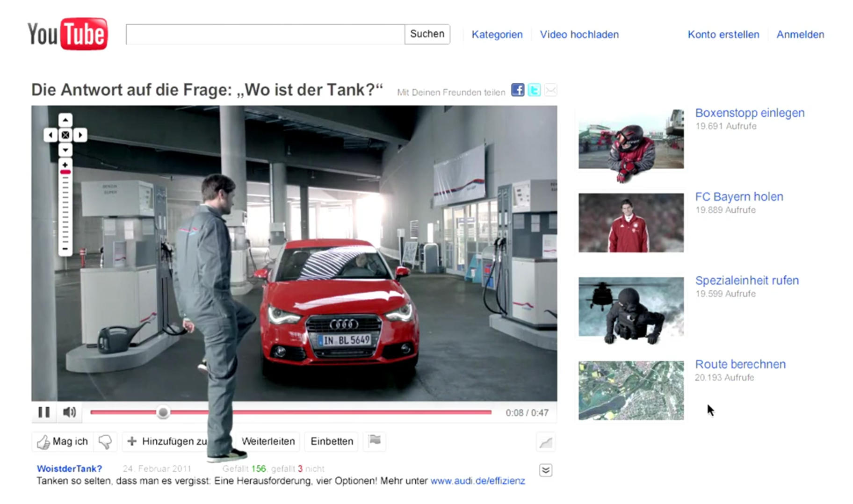Pan video right with arrow control
The width and height of the screenshot is (853, 504).
[x=80, y=135]
